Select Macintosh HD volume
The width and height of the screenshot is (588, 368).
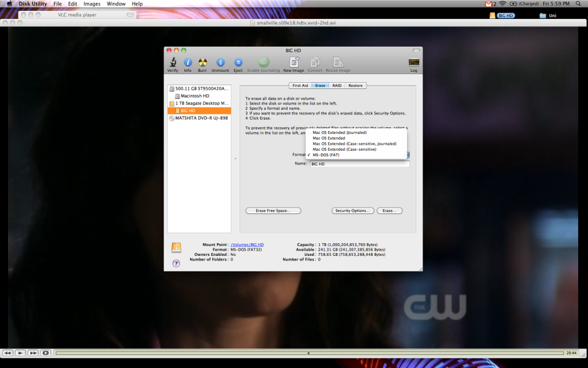[x=199, y=96]
